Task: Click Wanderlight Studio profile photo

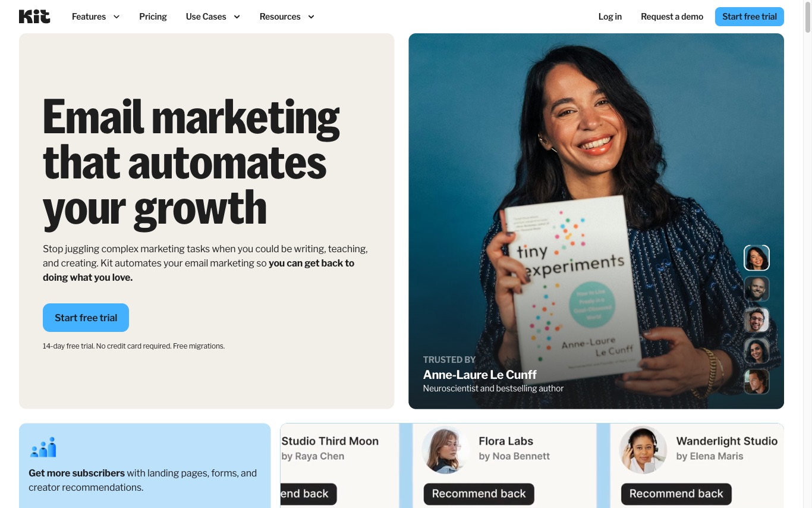Action: pyautogui.click(x=643, y=450)
